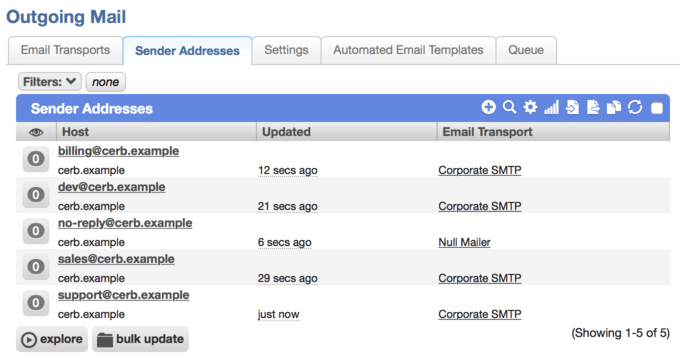Toggle watcher count for billing@cerb.example
This screenshot has height=361, width=685.
(x=36, y=159)
